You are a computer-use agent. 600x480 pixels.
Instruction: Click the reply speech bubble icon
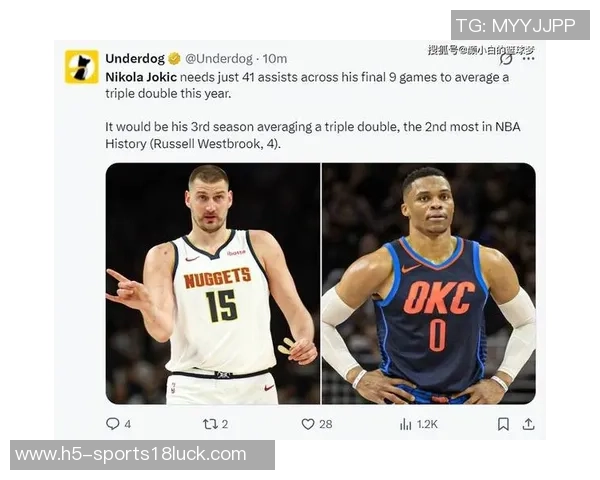point(112,424)
